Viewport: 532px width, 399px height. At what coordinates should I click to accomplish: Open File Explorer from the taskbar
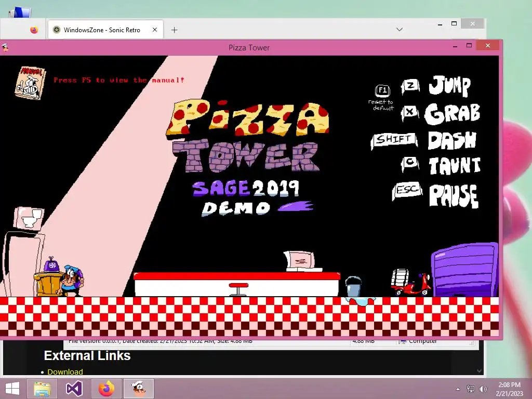[x=43, y=389]
